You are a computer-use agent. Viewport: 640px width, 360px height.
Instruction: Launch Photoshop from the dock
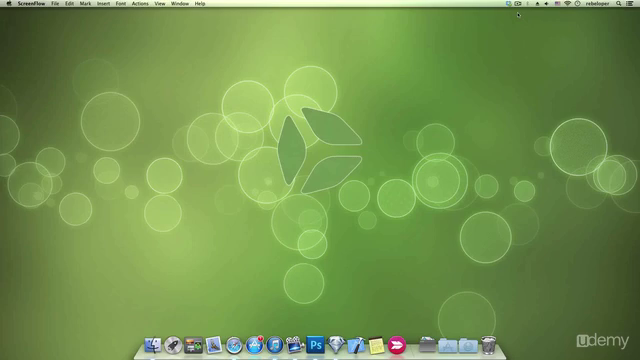coord(316,345)
